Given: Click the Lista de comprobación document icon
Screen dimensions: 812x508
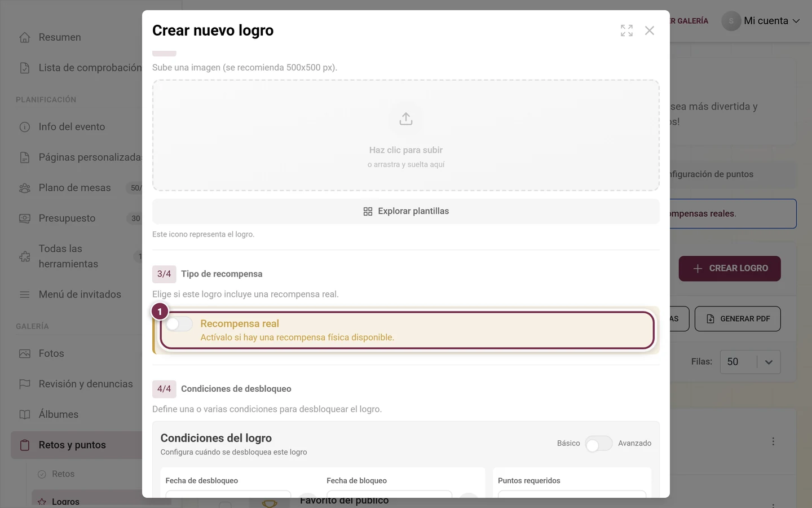Looking at the screenshot, I should [x=25, y=68].
